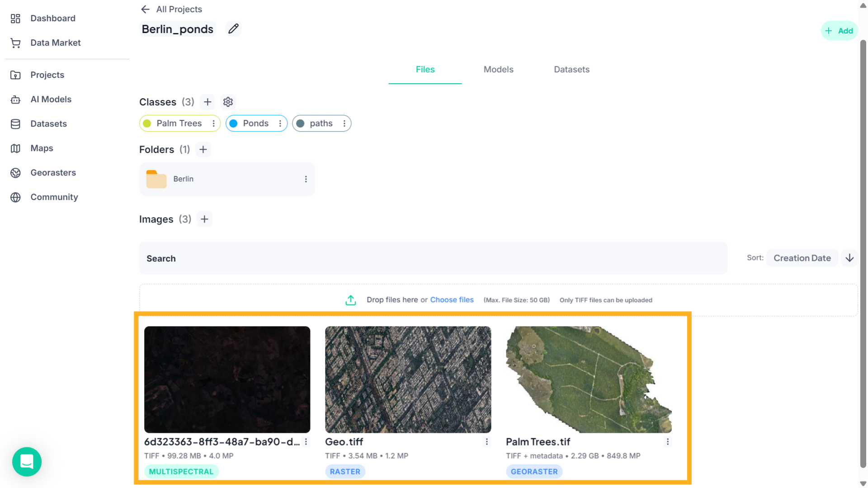Click the MULTISPECTRAL tag
This screenshot has width=868, height=488.
click(x=181, y=472)
